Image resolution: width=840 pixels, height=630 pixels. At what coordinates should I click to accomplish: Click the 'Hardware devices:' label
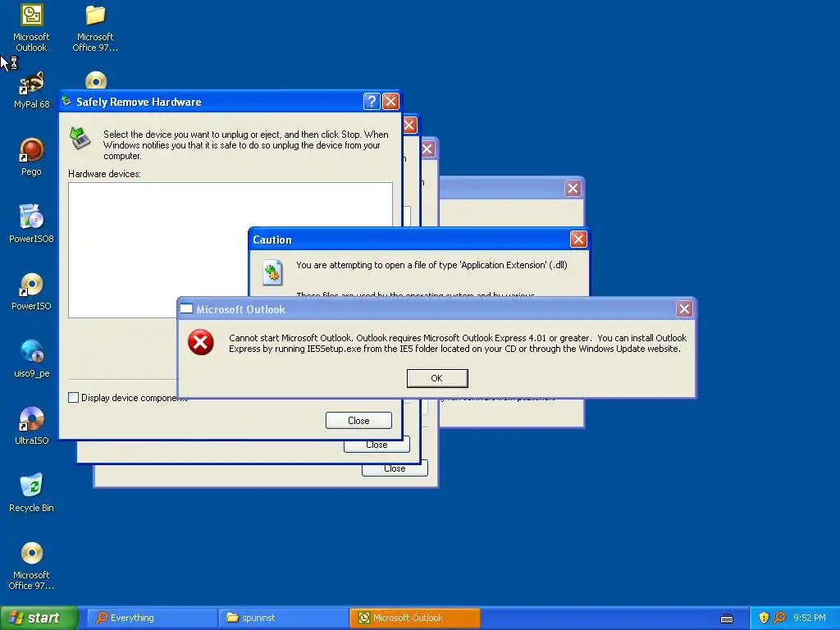tap(104, 174)
